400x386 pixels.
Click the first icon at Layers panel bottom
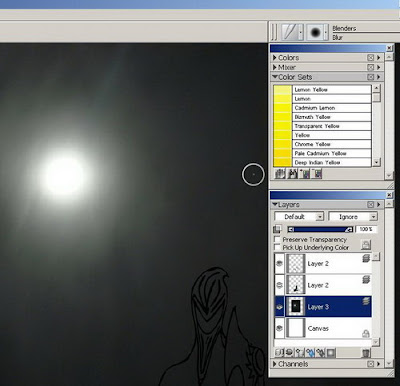pos(279,352)
